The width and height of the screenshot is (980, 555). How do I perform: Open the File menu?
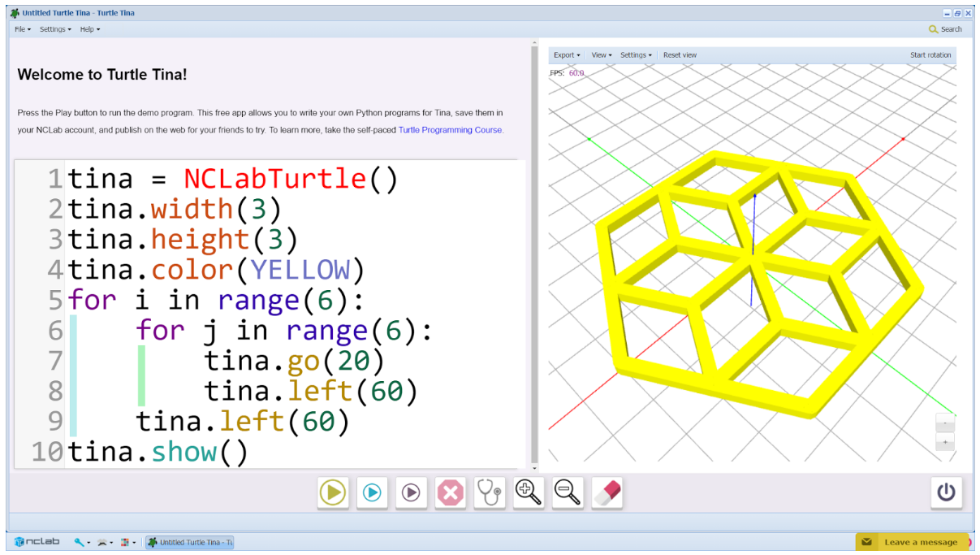tap(22, 29)
